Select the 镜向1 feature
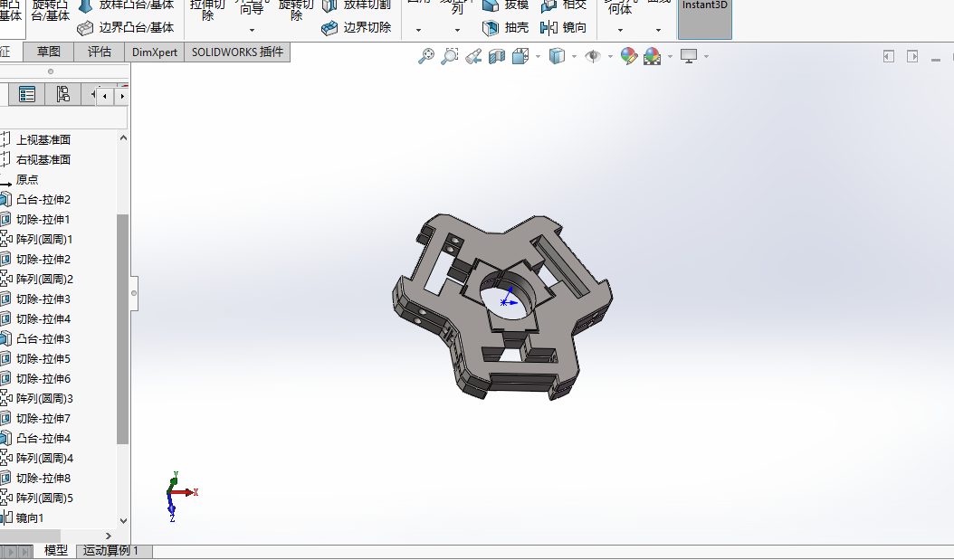The width and height of the screenshot is (954, 560). [x=30, y=518]
